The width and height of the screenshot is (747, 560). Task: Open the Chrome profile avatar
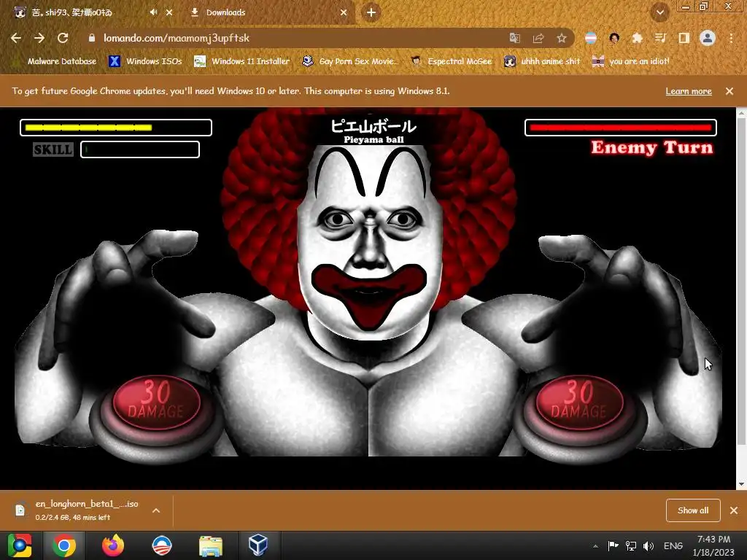point(708,38)
